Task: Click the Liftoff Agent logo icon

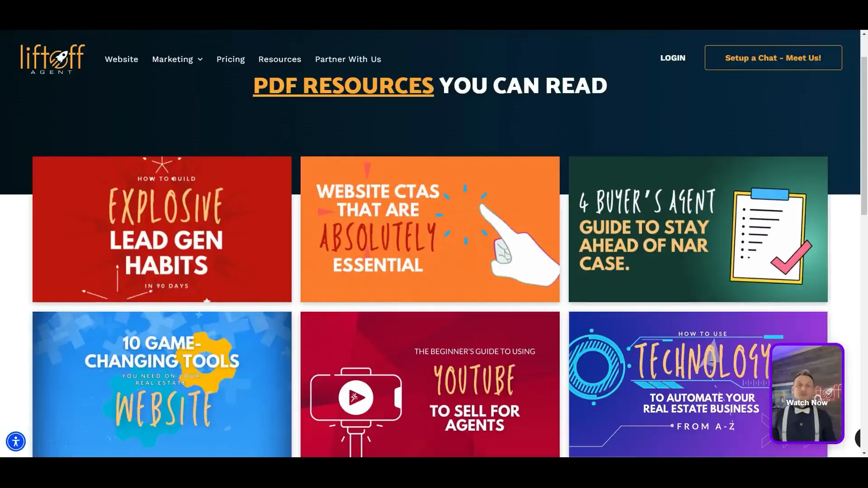Action: tap(52, 58)
